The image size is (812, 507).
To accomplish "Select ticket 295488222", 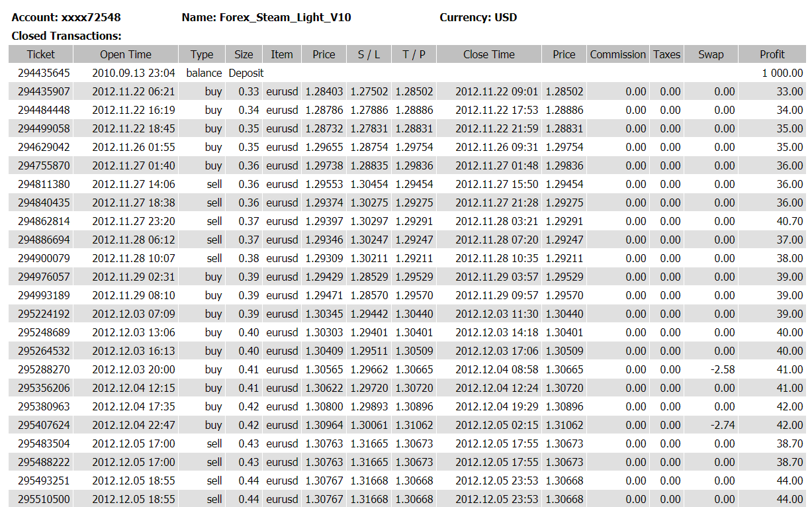I will pos(44,462).
